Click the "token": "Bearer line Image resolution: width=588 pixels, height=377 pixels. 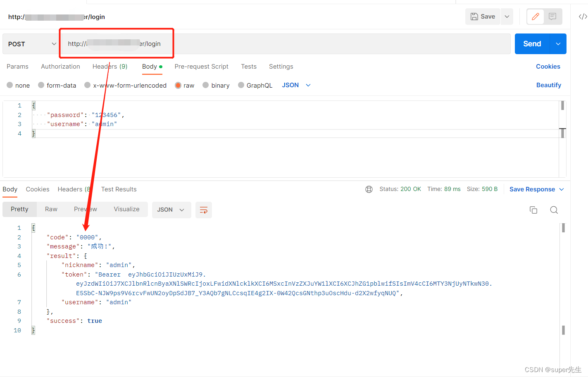[133, 274]
